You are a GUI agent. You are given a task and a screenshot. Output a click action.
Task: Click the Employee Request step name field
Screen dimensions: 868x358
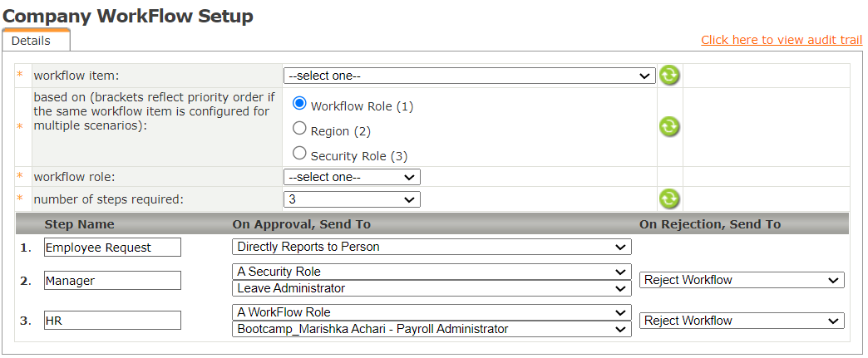click(x=112, y=248)
